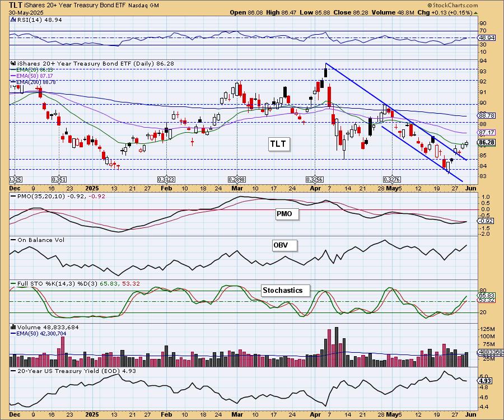
Task: Click the 0.3256 dividend marker
Action: 315,179
